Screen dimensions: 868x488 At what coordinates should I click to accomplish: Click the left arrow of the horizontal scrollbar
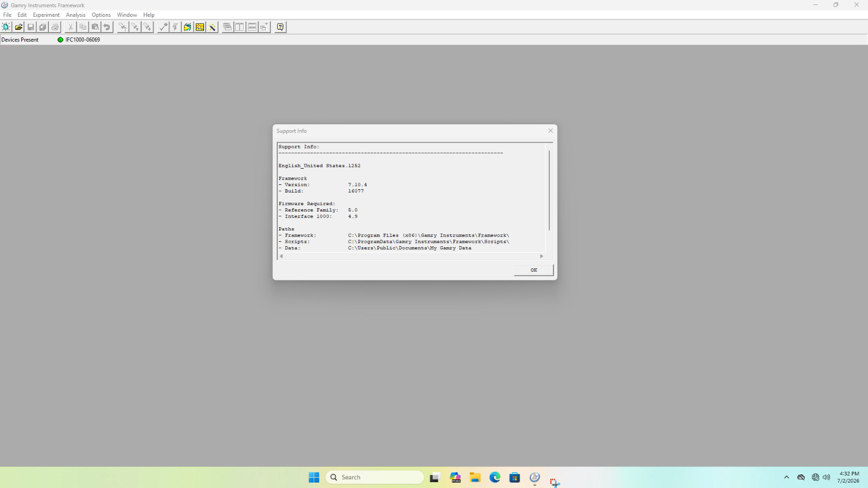point(281,256)
